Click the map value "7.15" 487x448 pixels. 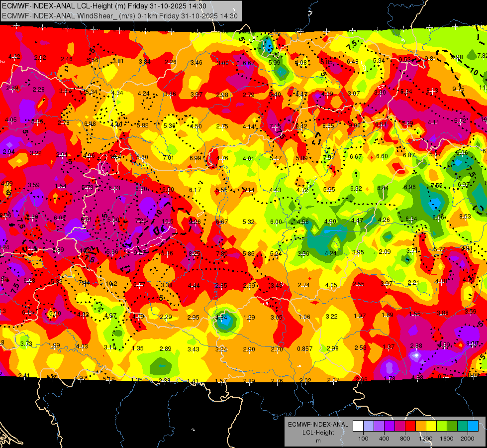click(275, 126)
